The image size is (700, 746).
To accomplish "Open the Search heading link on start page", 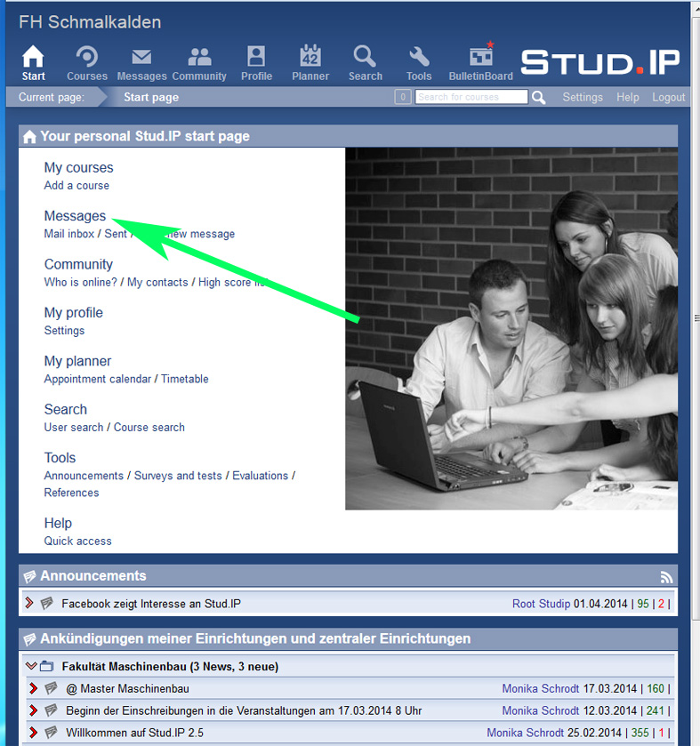I will 66,409.
